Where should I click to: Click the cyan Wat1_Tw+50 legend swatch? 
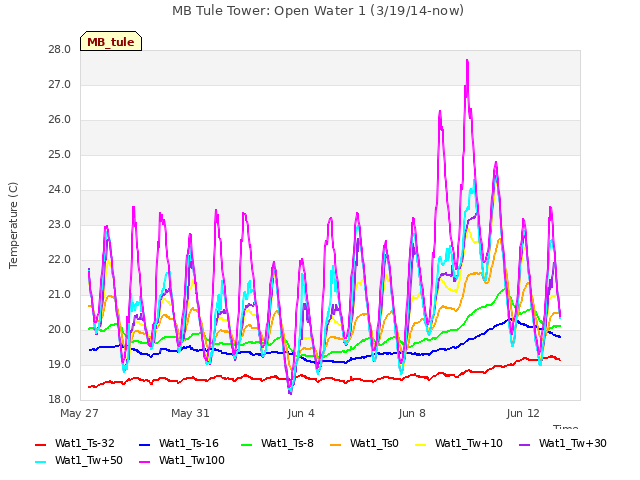tap(41, 462)
